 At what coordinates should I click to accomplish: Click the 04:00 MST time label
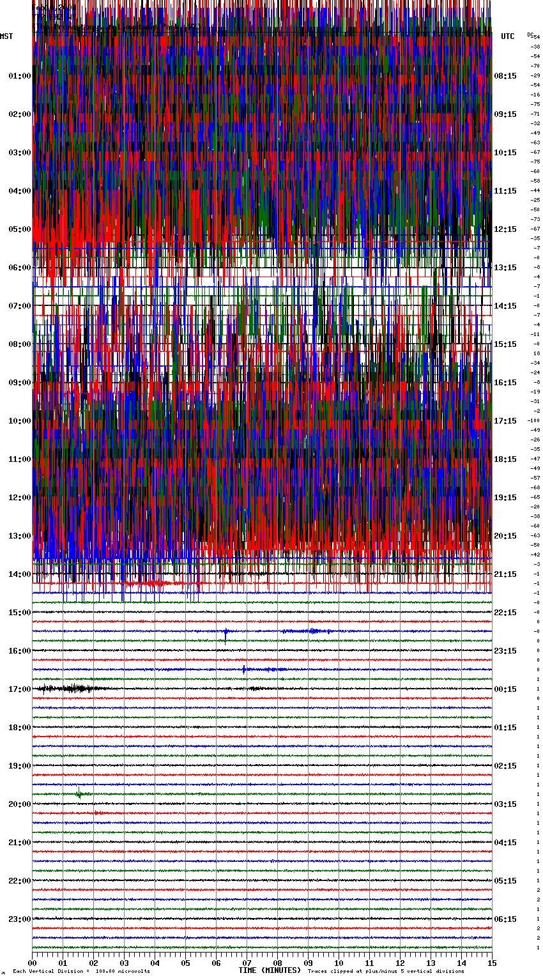[x=20, y=191]
